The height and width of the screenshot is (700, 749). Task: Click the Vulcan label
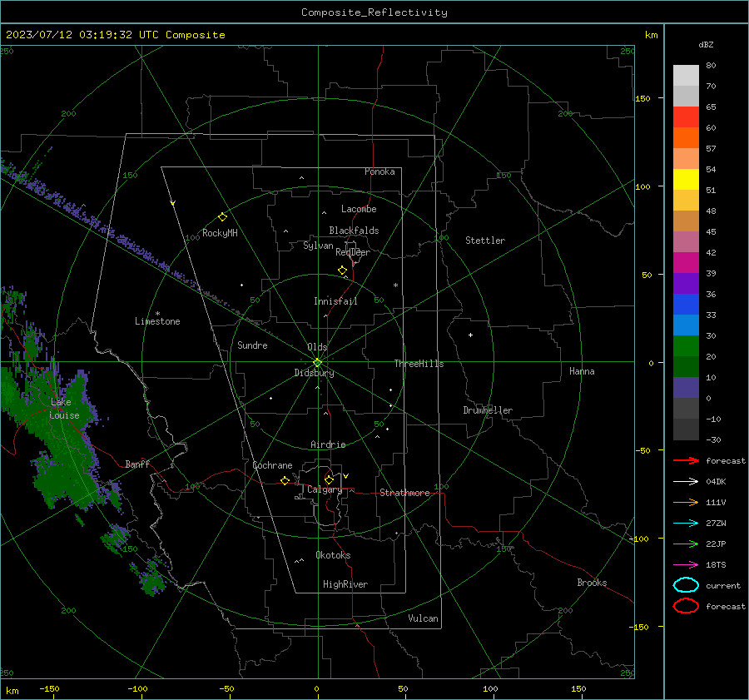(x=423, y=618)
